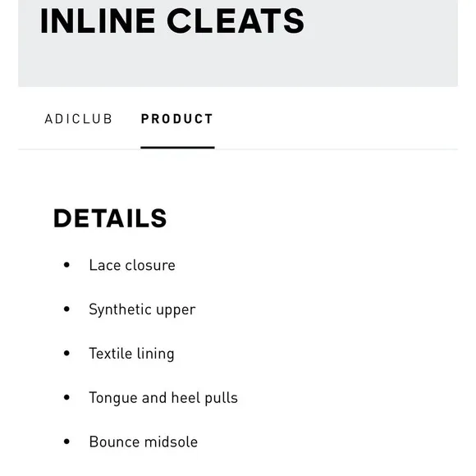
Task: Click the DETAILS section heading
Action: [x=110, y=218]
